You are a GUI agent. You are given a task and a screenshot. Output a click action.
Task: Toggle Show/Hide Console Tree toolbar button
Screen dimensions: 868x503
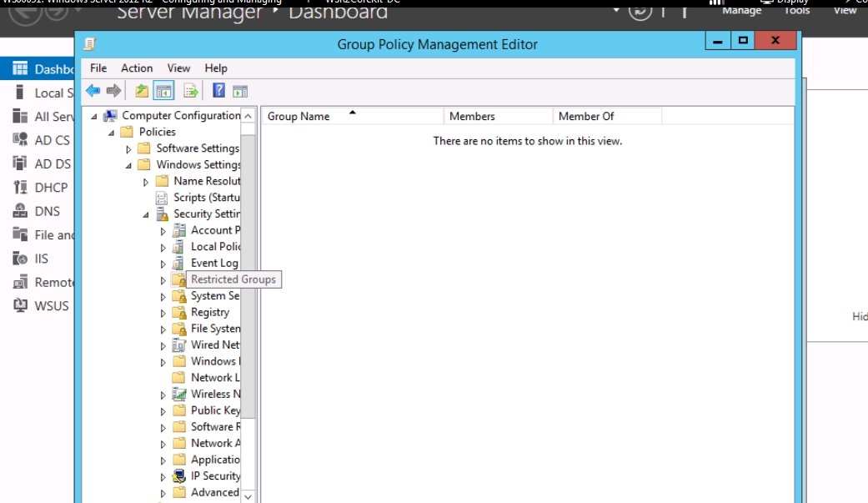tap(164, 91)
